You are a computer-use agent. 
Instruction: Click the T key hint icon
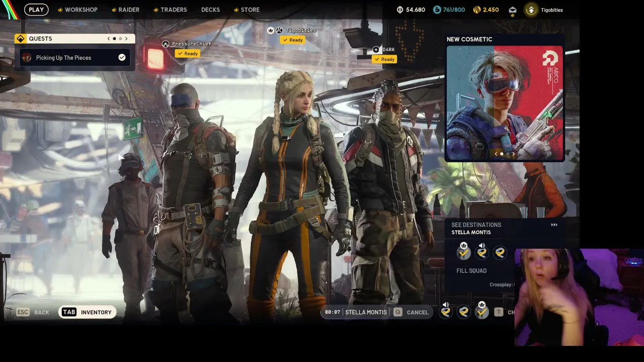499,312
